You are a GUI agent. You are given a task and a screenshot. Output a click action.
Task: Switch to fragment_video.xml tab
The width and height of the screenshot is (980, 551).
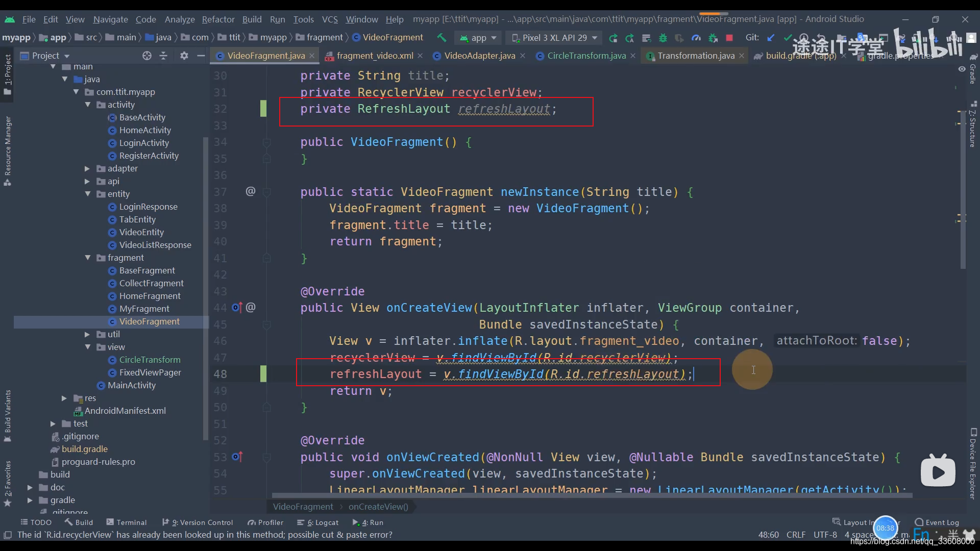(375, 56)
